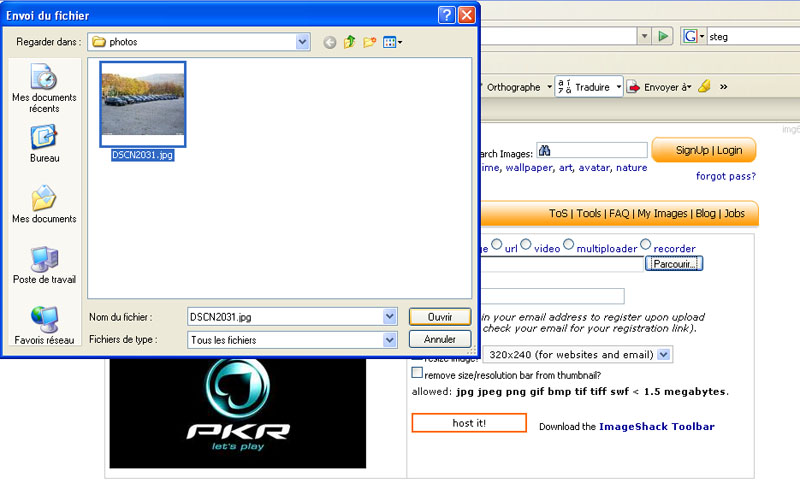
Task: Click binoculars icon in Search Images field
Action: (544, 151)
